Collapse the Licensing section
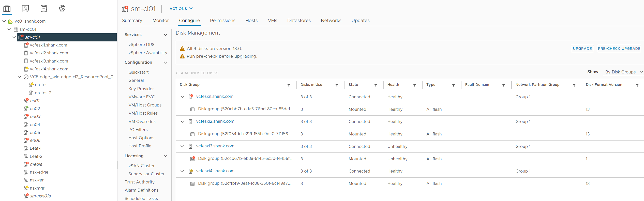Image resolution: width=644 pixels, height=201 pixels. [x=166, y=156]
